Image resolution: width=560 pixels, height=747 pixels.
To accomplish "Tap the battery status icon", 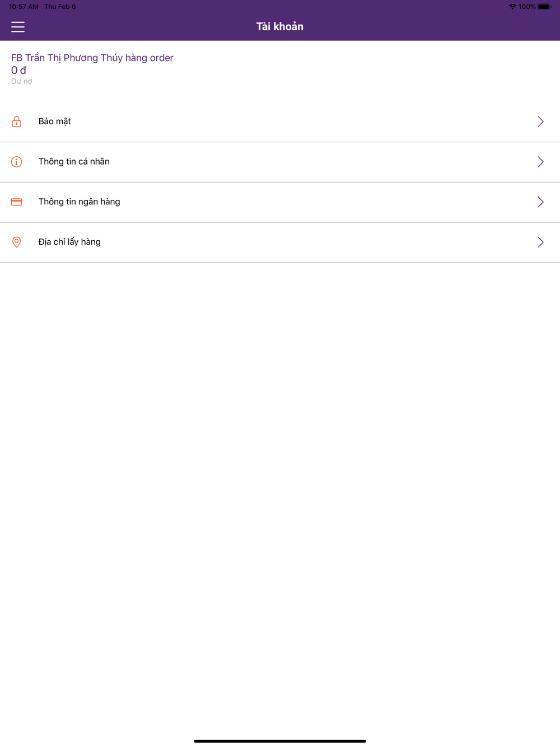I will [544, 7].
